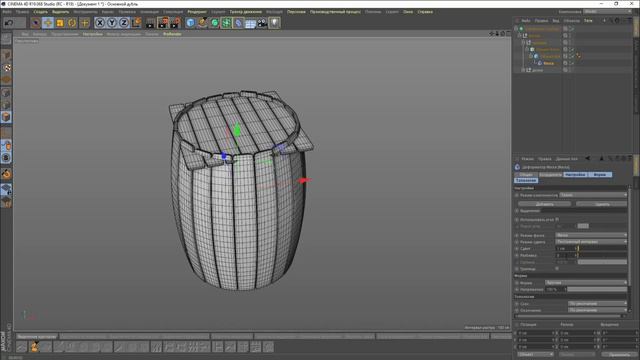Open Режим компонентов dropdown
The image size is (640, 360).
593,195
